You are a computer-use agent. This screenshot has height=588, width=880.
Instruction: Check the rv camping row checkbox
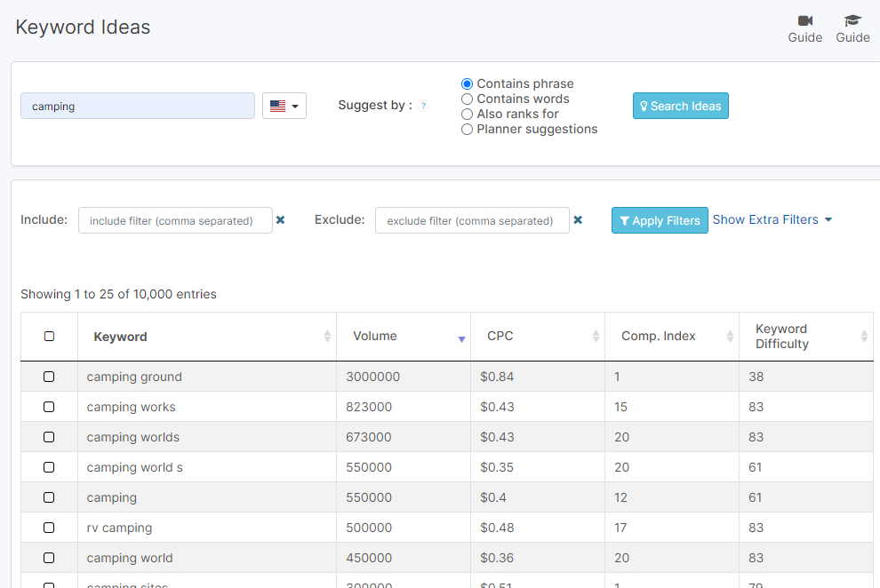[x=49, y=528]
